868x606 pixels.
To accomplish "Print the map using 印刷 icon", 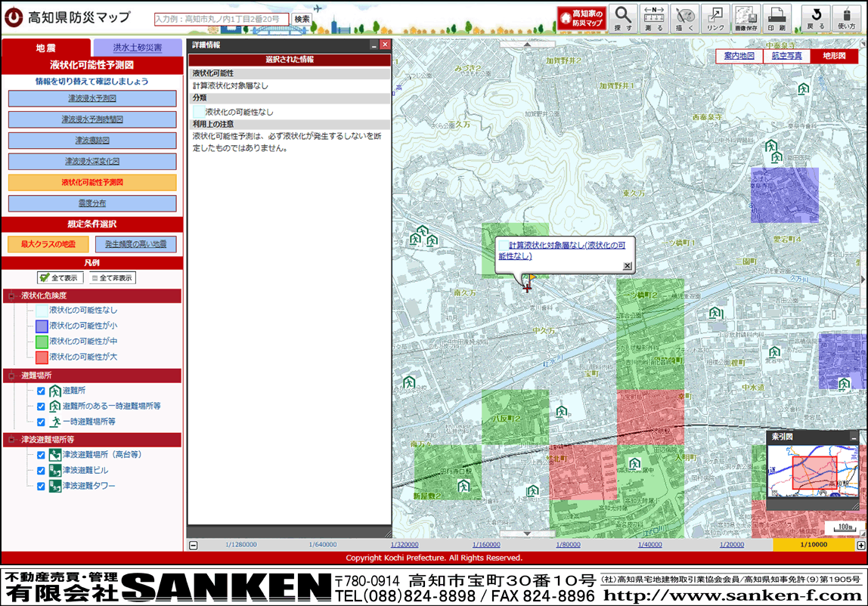I will point(777,18).
